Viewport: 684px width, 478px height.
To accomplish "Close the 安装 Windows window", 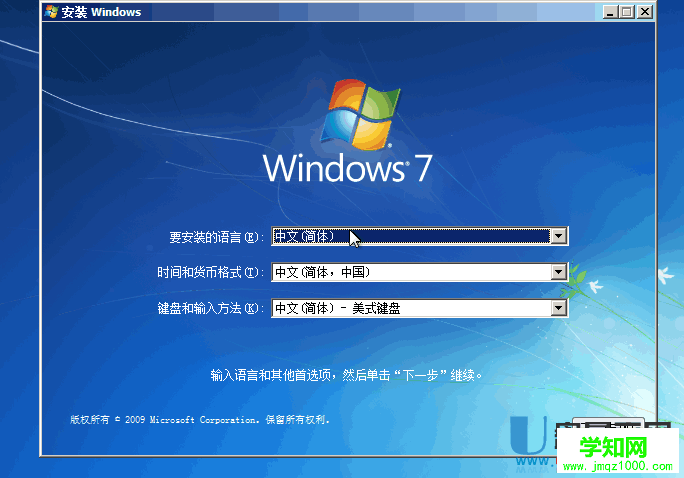I will point(644,12).
